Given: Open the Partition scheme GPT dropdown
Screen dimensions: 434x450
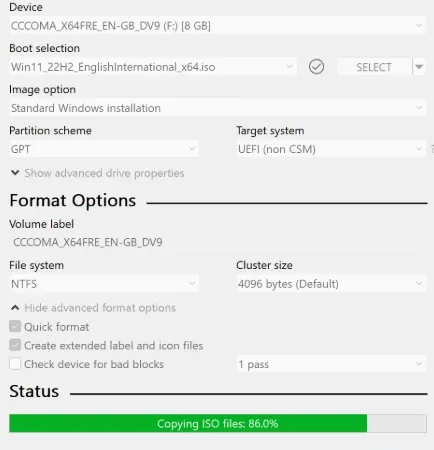Looking at the screenshot, I should click(x=104, y=149).
